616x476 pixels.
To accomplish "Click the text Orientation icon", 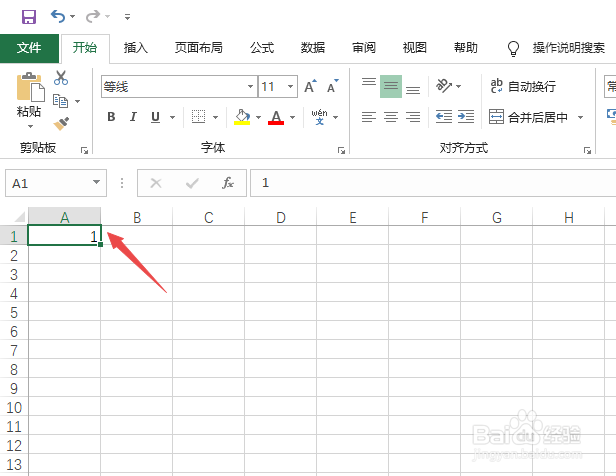I will (444, 85).
